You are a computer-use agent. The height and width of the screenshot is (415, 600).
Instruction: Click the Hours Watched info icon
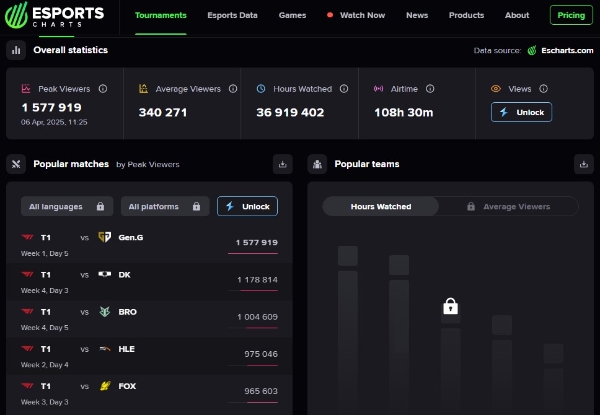(x=344, y=89)
